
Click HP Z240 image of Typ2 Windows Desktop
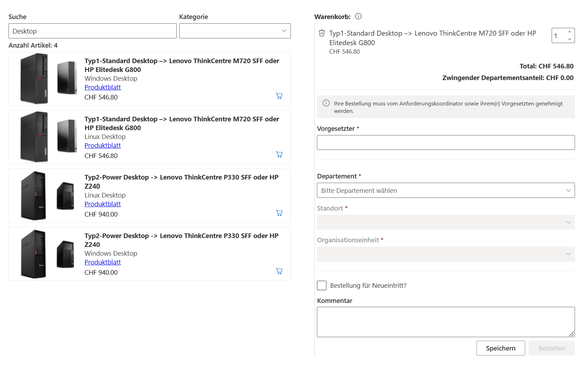pos(66,254)
